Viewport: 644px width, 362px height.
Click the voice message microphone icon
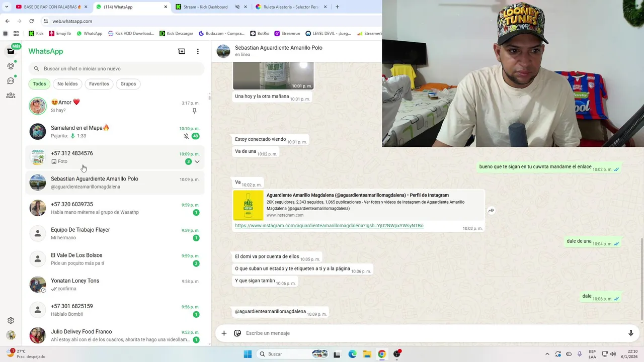[630, 333]
